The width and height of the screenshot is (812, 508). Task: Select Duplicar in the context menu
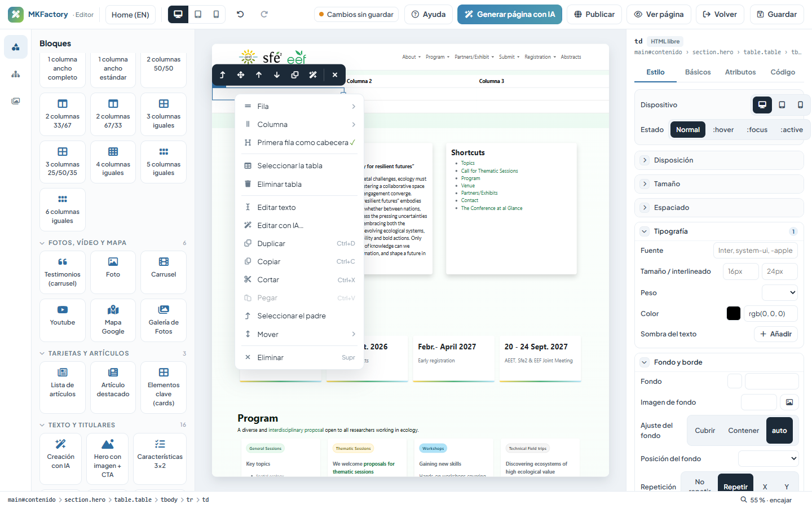coord(299,244)
